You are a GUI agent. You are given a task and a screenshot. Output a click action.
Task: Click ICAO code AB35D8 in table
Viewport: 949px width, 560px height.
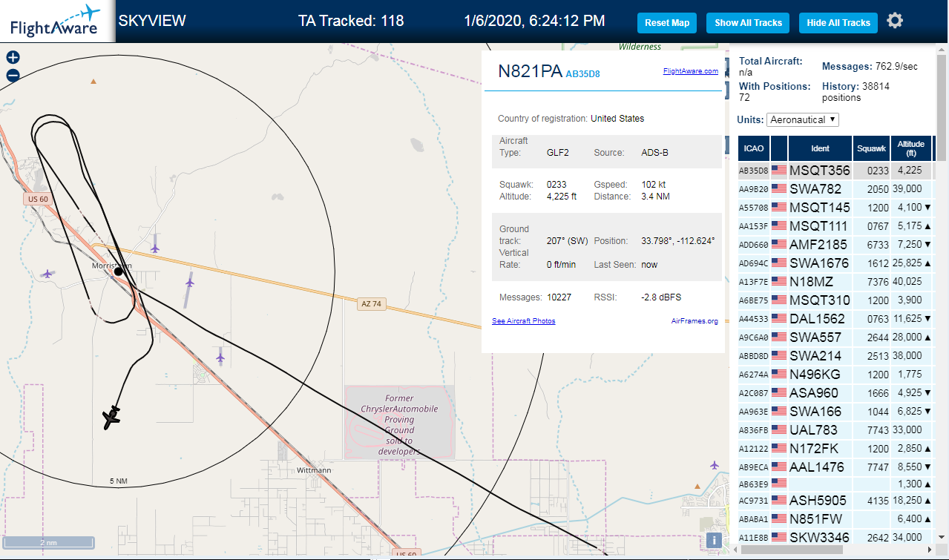click(753, 171)
